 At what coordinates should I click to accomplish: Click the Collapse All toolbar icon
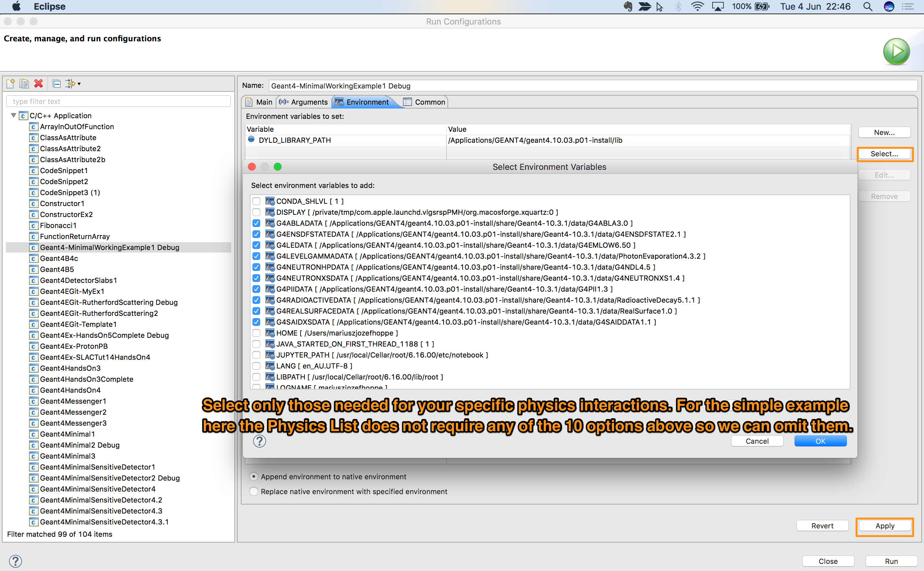(56, 83)
